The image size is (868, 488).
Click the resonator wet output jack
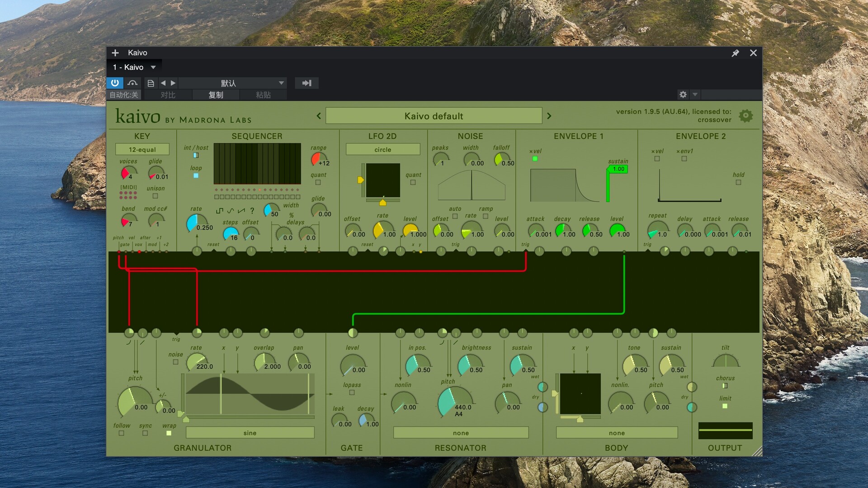[542, 387]
